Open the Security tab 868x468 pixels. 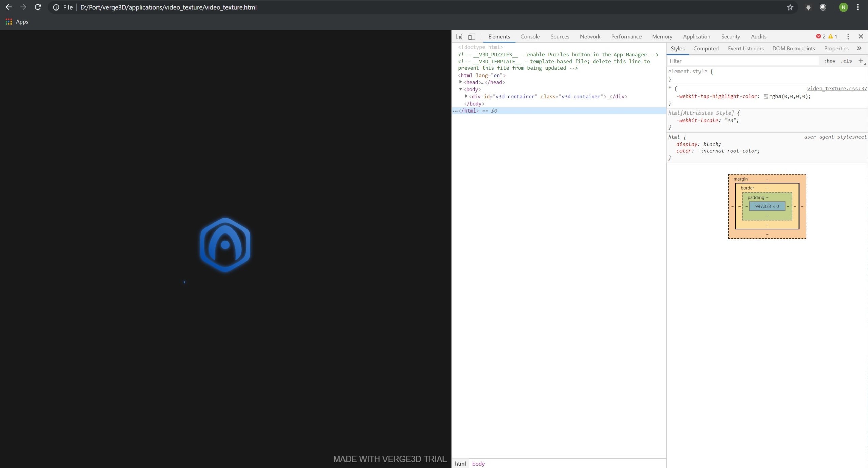pyautogui.click(x=730, y=37)
